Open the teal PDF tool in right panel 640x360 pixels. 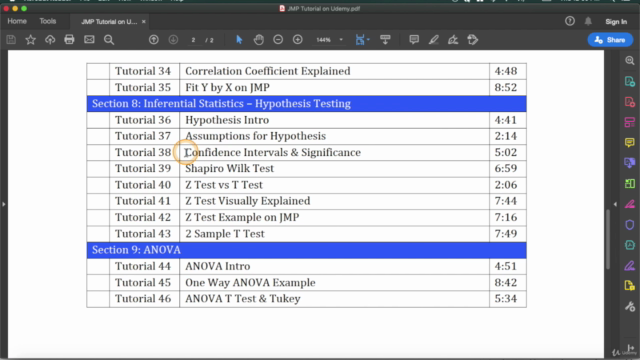click(x=630, y=245)
